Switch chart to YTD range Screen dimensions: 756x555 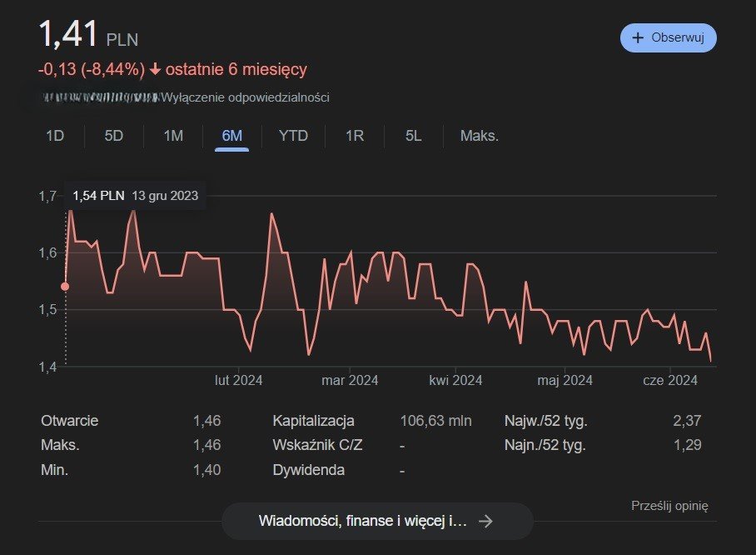coord(293,136)
